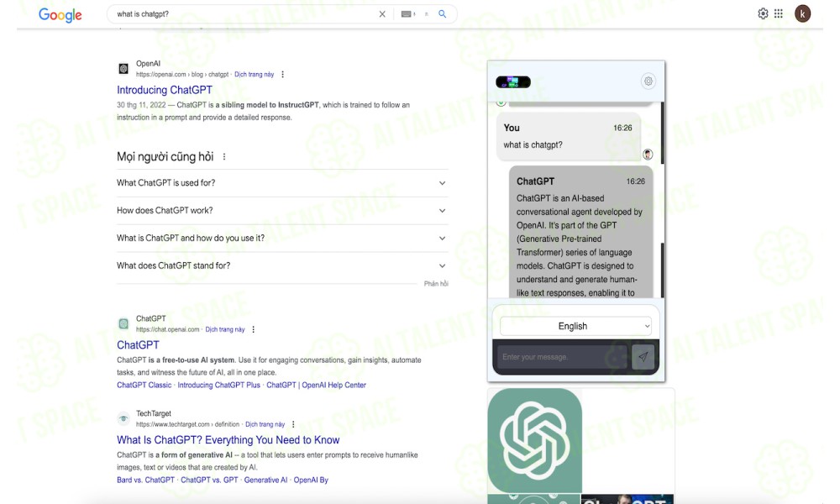The height and width of the screenshot is (504, 840).
Task: Open the Bard vs. ChatGPT sitelink
Action: tap(145, 480)
